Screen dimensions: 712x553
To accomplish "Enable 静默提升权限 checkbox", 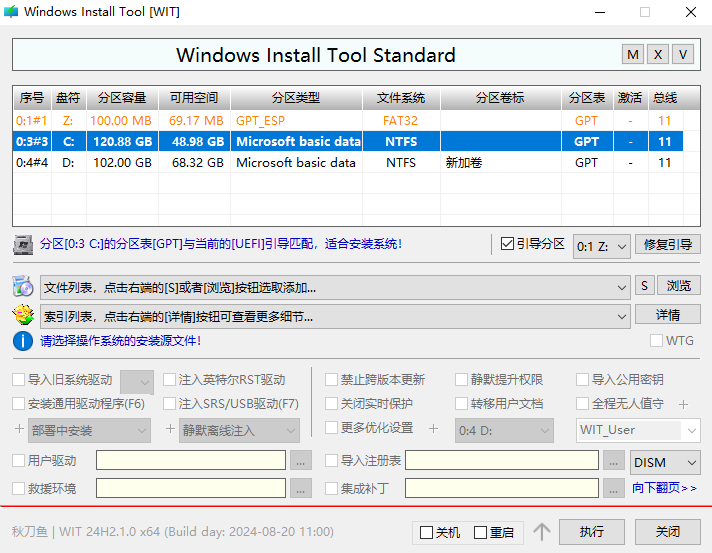I will [x=461, y=380].
